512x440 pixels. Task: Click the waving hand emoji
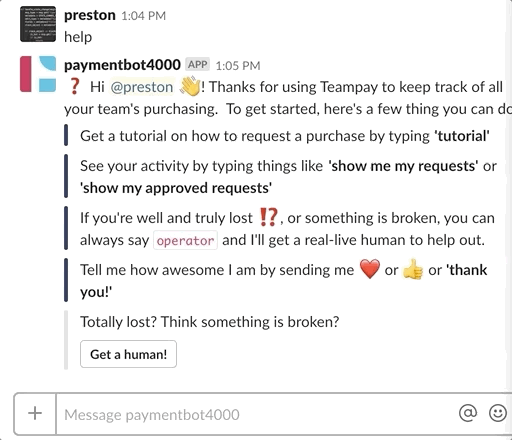coord(190,86)
